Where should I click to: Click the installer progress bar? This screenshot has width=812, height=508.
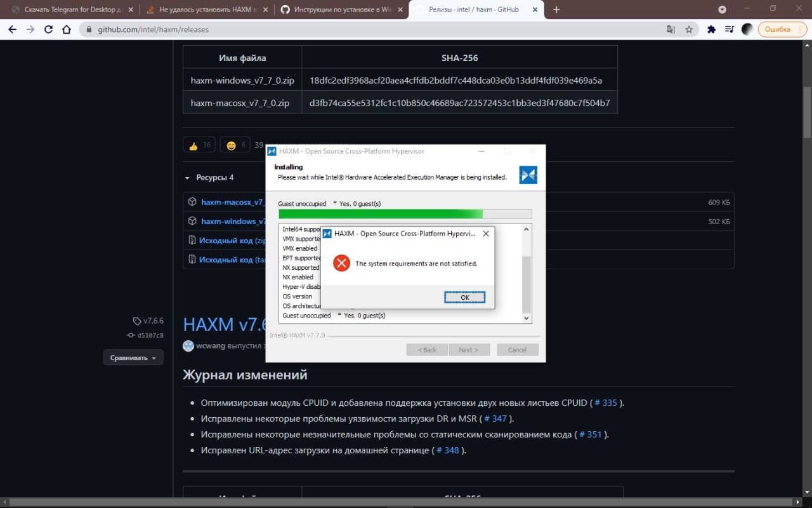405,214
